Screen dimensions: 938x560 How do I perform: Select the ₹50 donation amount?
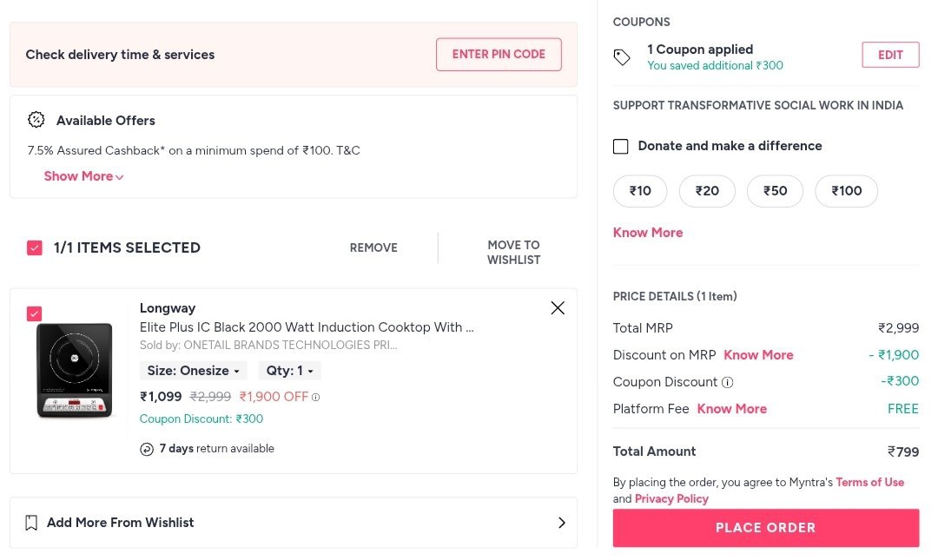(775, 191)
